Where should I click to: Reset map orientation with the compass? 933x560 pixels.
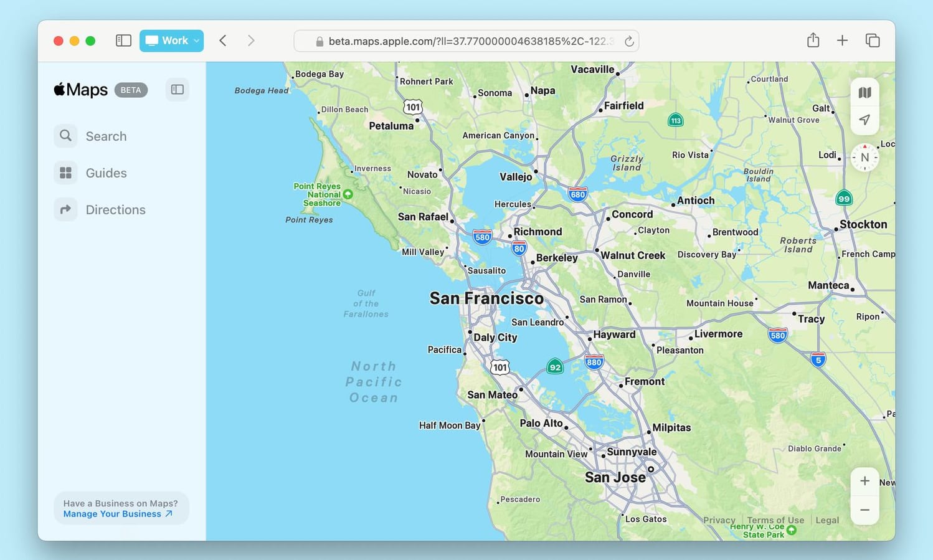(x=864, y=158)
